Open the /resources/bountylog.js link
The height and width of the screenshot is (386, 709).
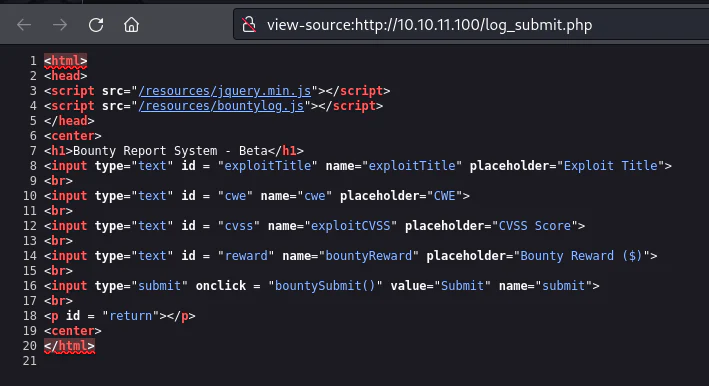(x=221, y=106)
